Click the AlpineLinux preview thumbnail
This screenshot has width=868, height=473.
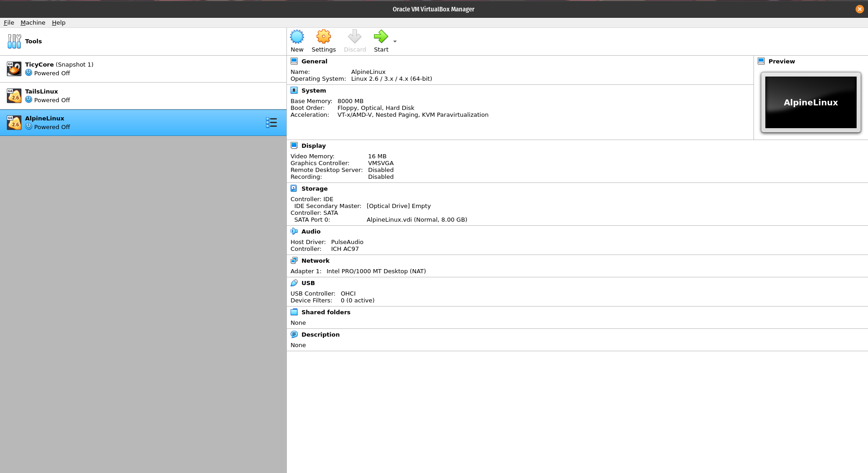811,102
